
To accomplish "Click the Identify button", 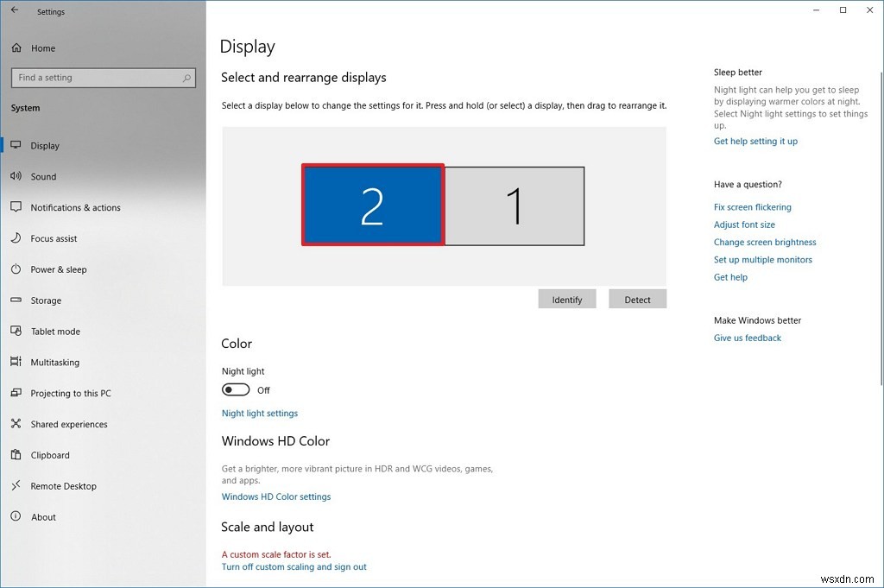I will [x=566, y=300].
